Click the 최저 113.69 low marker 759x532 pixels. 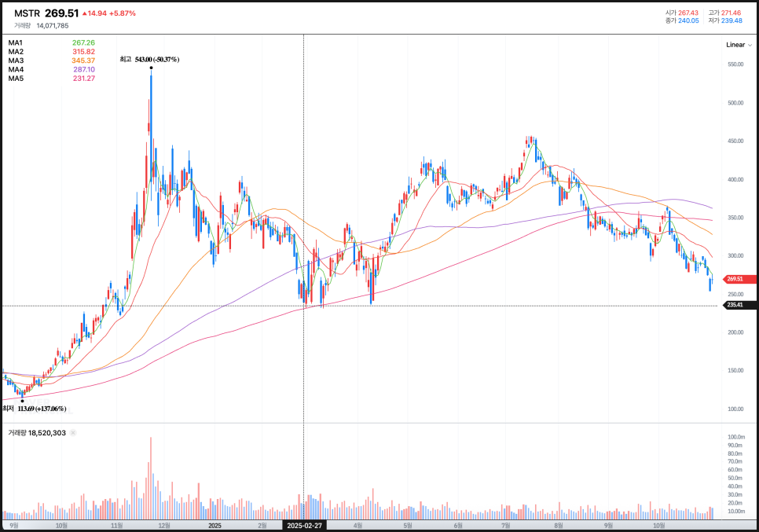tap(34, 409)
